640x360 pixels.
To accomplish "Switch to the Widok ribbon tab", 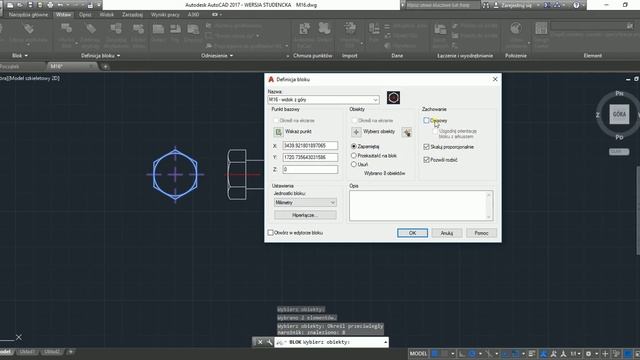I will coord(107,15).
